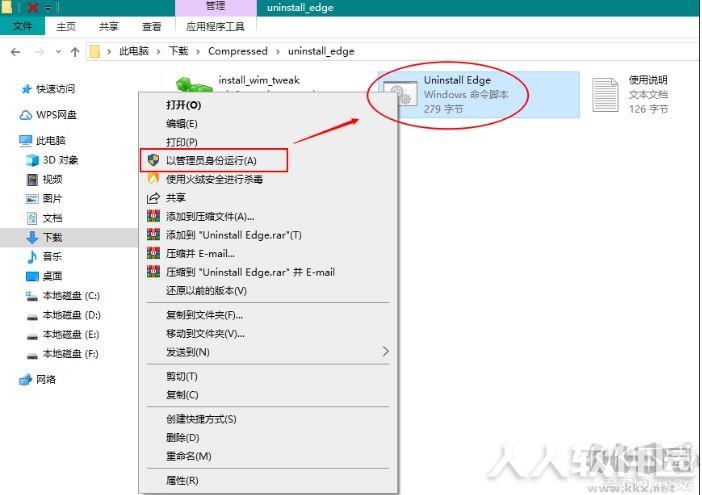Run as administrator via 以管理员身份运行(A)
The image size is (702, 495).
coord(214,161)
